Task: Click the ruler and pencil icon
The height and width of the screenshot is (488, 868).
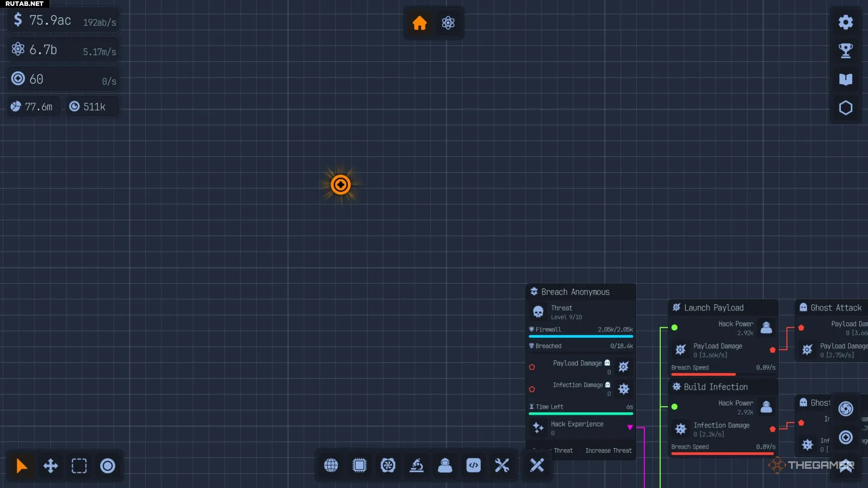Action: 537,465
